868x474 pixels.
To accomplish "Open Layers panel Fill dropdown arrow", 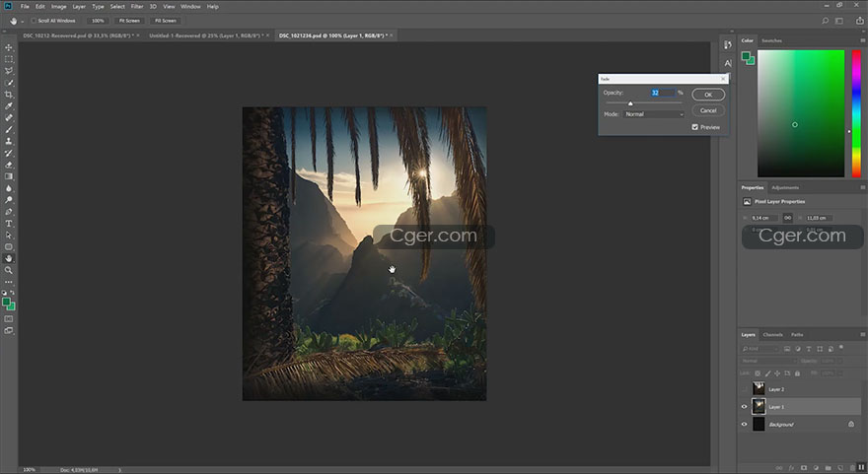I will point(839,373).
